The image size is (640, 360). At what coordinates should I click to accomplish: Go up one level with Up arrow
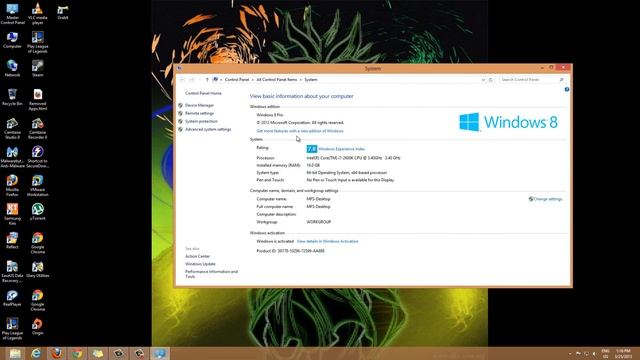[207, 80]
